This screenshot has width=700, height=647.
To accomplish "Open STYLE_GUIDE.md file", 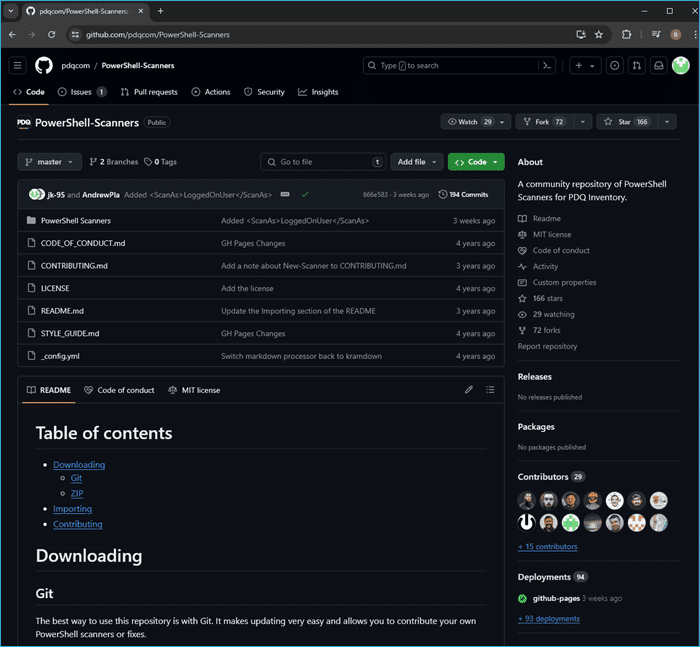I will [70, 333].
